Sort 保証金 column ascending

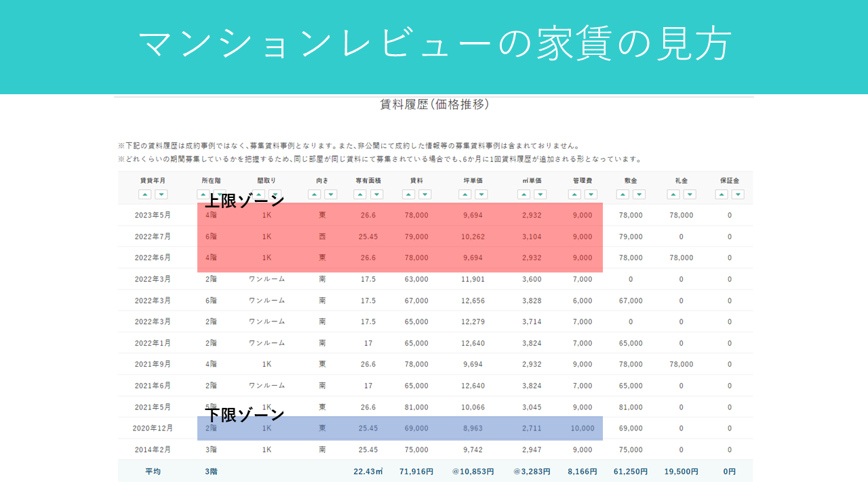722,195
